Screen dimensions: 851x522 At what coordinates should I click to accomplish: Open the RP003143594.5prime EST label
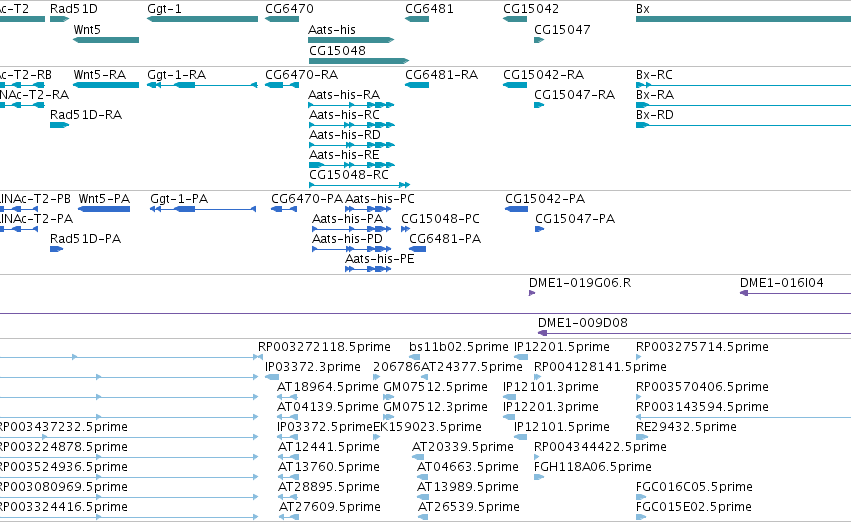coord(702,407)
